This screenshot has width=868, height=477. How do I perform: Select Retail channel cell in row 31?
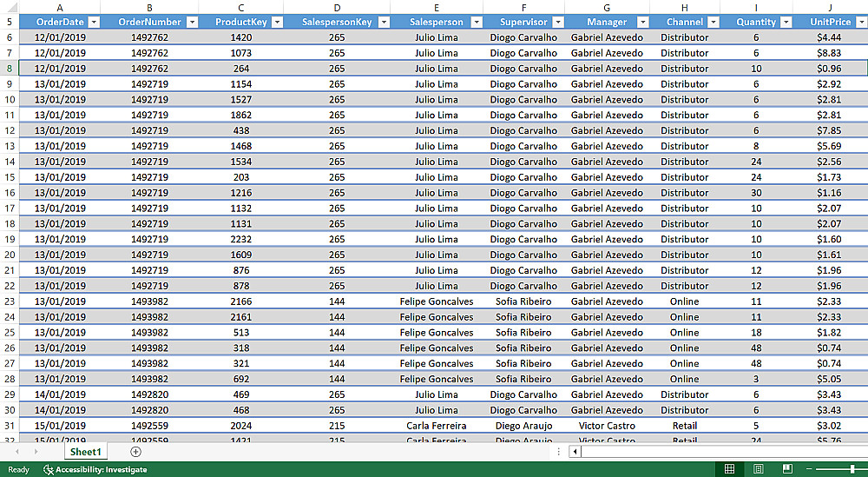(x=685, y=426)
